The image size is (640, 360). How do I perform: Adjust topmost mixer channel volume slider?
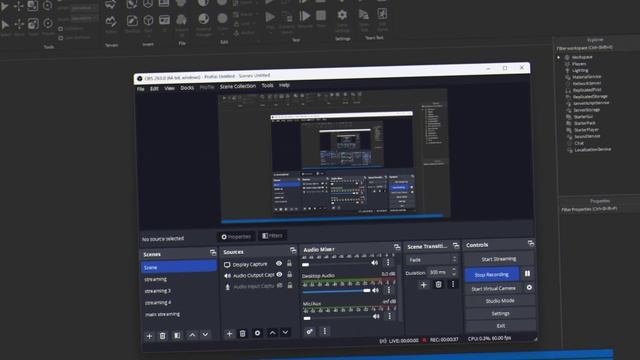tap(336, 264)
